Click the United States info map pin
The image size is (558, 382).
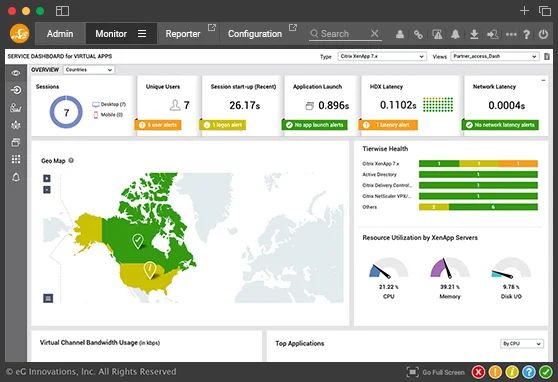150,270
